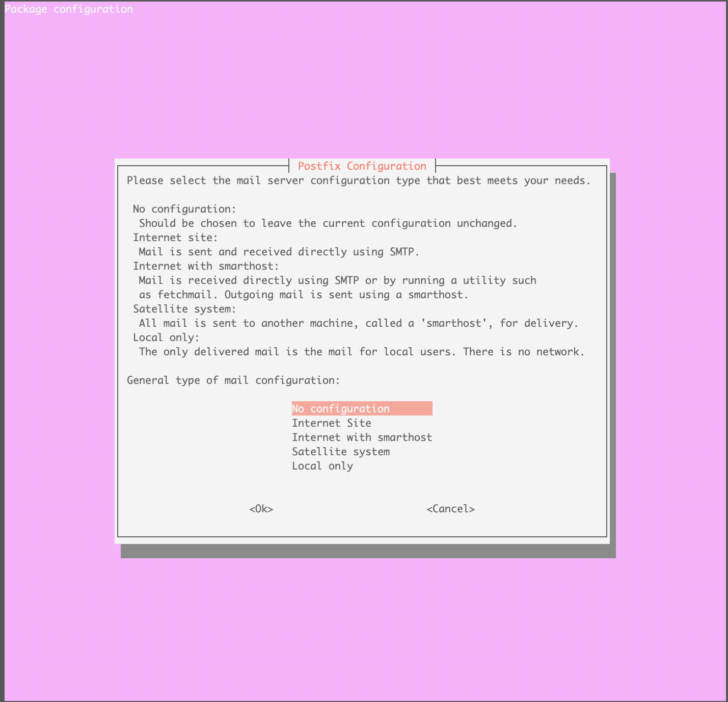Click 'Mail is sent and received directly' line
The image size is (728, 702).
[x=279, y=252]
